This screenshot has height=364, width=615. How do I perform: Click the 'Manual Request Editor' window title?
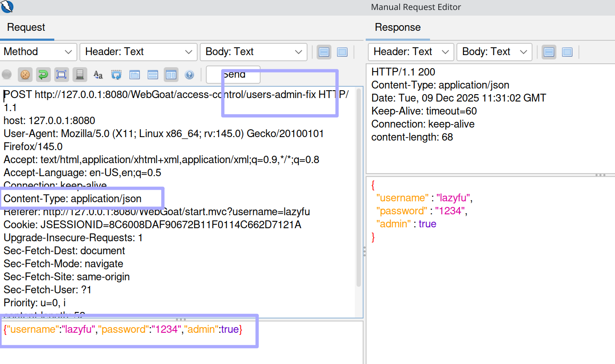pyautogui.click(x=416, y=7)
